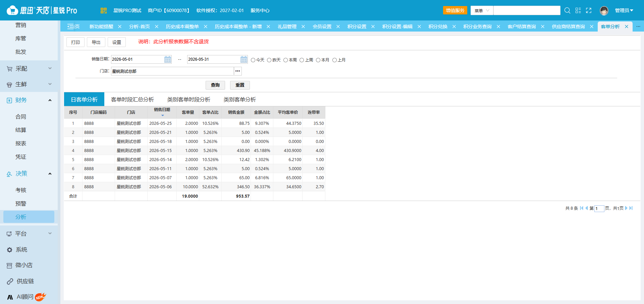The height and width of the screenshot is (304, 644).
Task: Click the store selector ellipsis button
Action: tap(238, 71)
